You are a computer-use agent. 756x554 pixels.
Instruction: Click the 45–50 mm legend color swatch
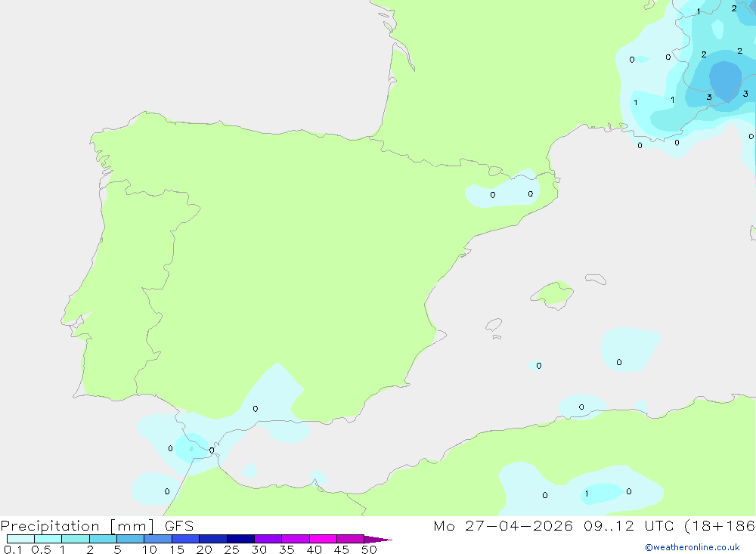[350, 539]
